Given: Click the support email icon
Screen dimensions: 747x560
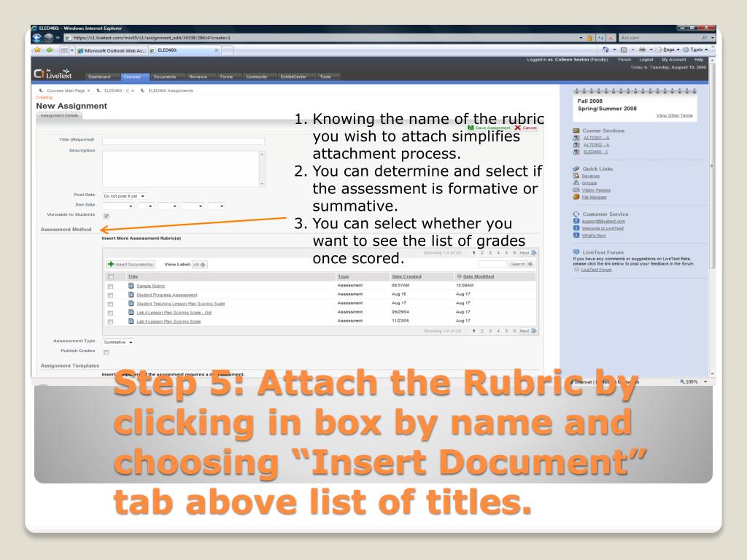Looking at the screenshot, I should (576, 221).
